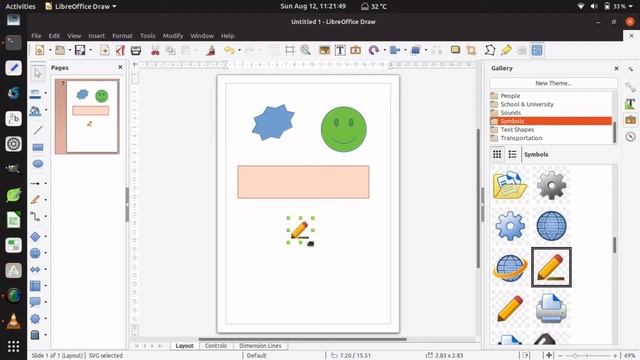Viewport: 640px width, 360px height.
Task: Toggle the Helplines While Moving icon
Action: click(290, 50)
